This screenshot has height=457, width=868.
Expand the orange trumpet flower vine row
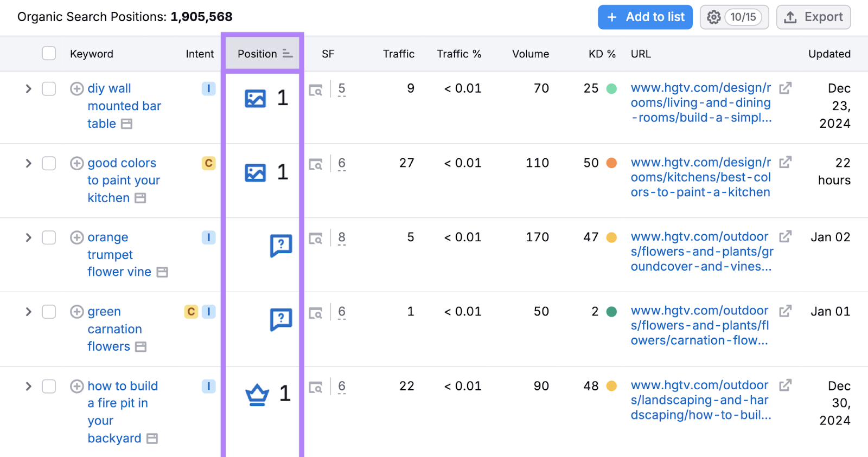pos(28,237)
